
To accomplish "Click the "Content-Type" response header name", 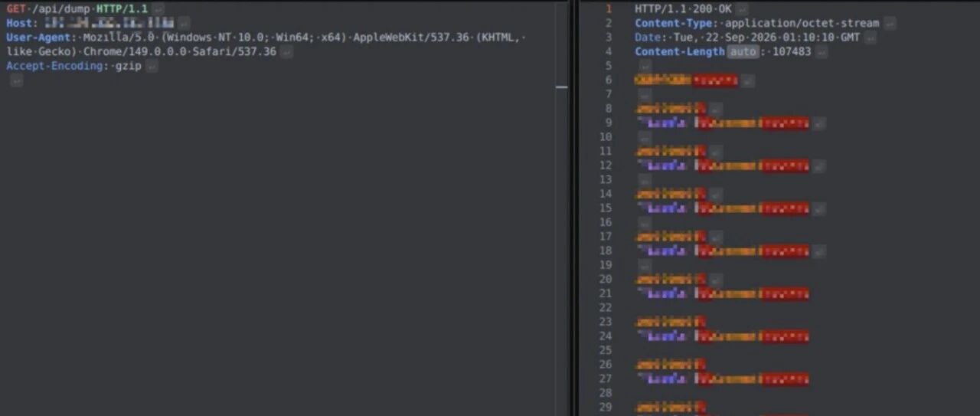I will (x=673, y=23).
